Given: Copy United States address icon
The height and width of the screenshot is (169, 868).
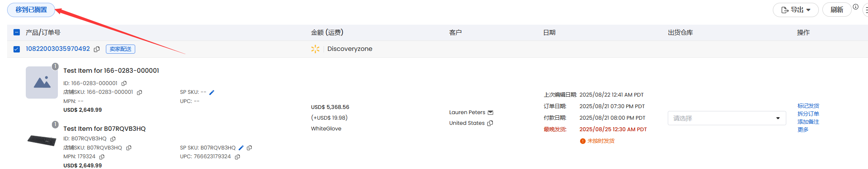Looking at the screenshot, I should pyautogui.click(x=490, y=123).
